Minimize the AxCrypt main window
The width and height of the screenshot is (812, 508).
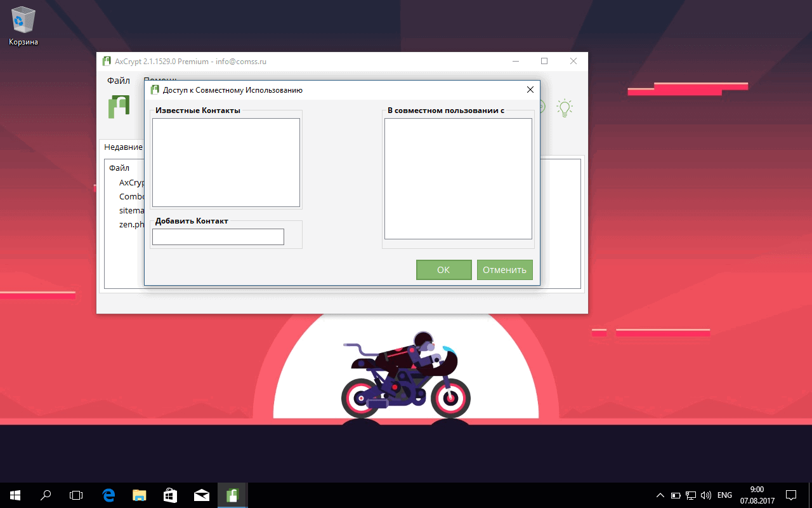pyautogui.click(x=515, y=62)
